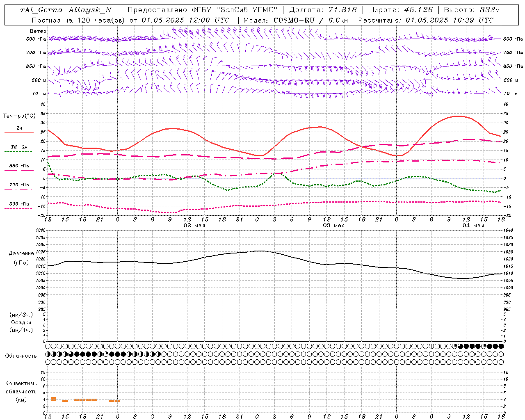
Task: Click the '500 гПа' legend entry in the temperature panel
Action: click(19, 203)
